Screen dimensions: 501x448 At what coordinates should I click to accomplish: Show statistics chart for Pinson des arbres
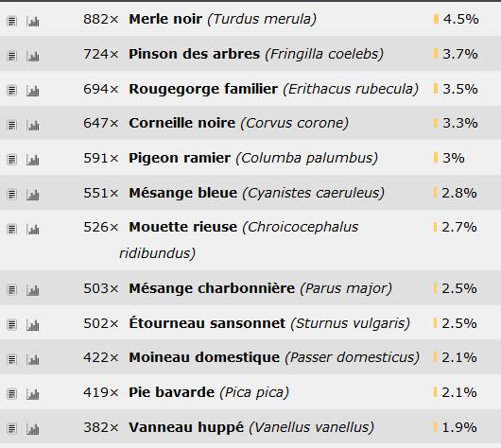coord(32,57)
